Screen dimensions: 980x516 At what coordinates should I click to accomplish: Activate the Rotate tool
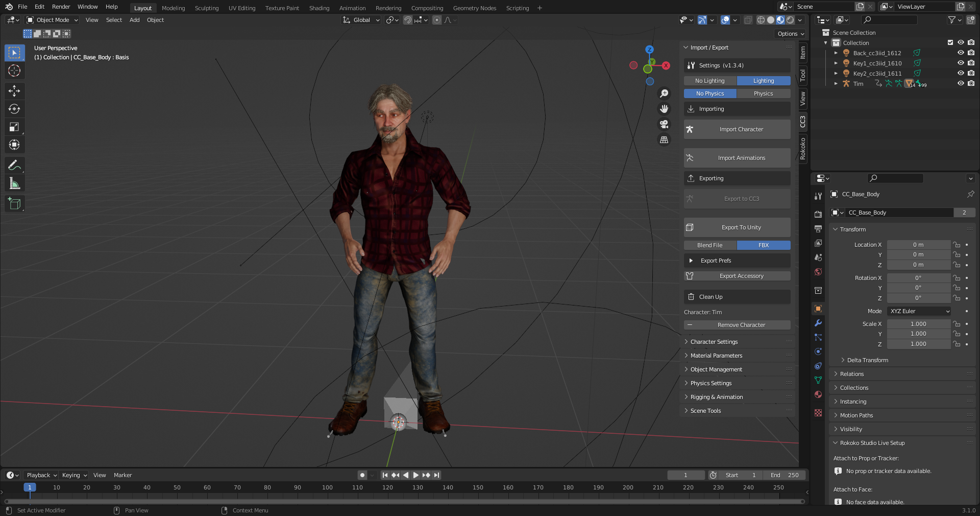click(x=14, y=109)
